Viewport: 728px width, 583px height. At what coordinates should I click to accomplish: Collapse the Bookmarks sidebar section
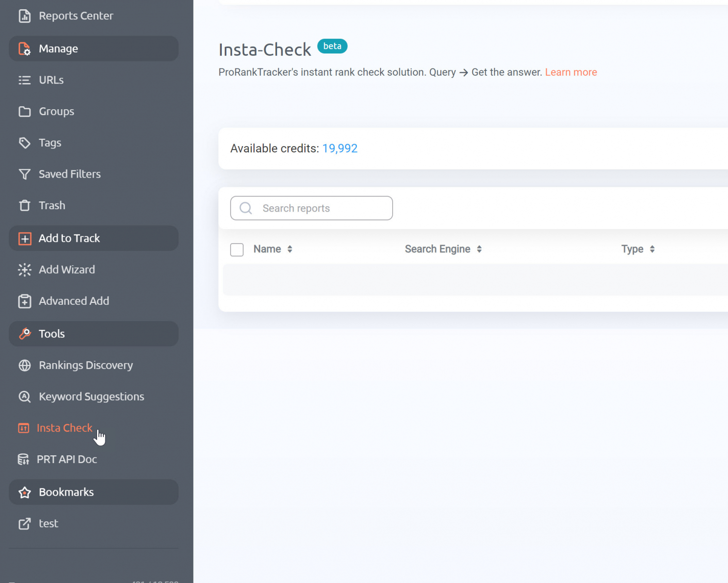(x=94, y=492)
